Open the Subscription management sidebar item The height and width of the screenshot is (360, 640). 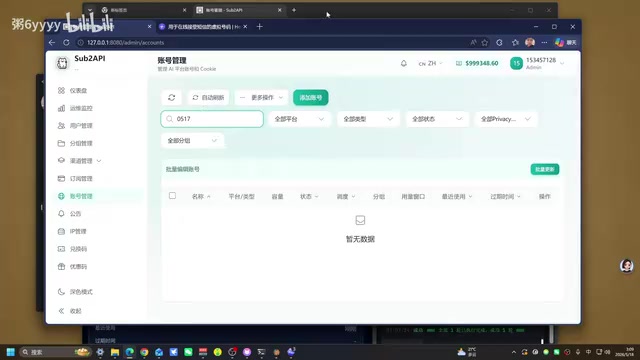click(x=76, y=178)
